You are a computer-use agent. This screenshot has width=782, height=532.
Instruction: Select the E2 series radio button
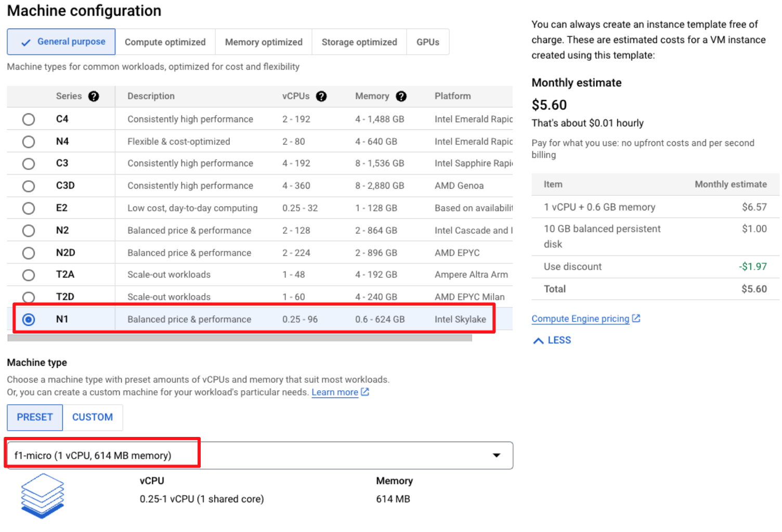(x=29, y=208)
